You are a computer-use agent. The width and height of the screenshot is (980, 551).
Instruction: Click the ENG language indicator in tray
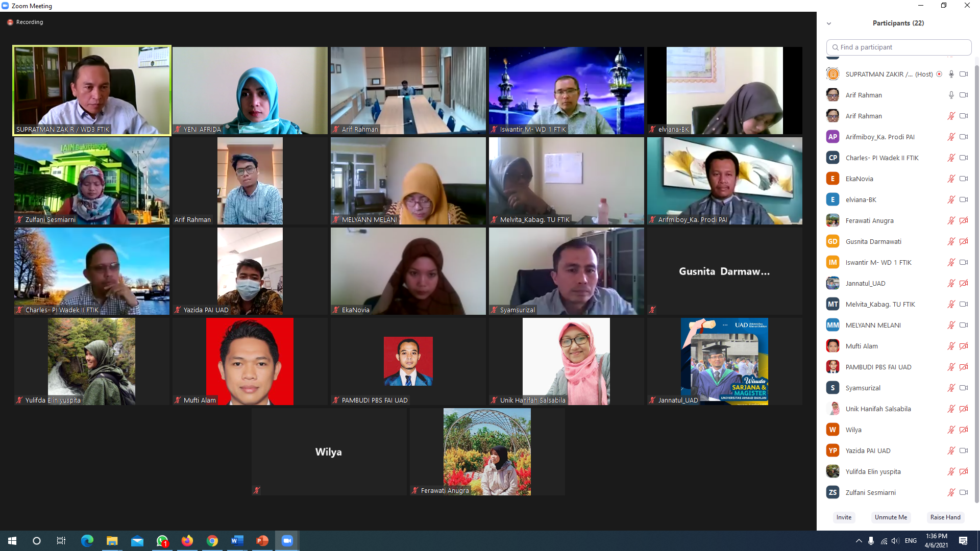pyautogui.click(x=911, y=541)
